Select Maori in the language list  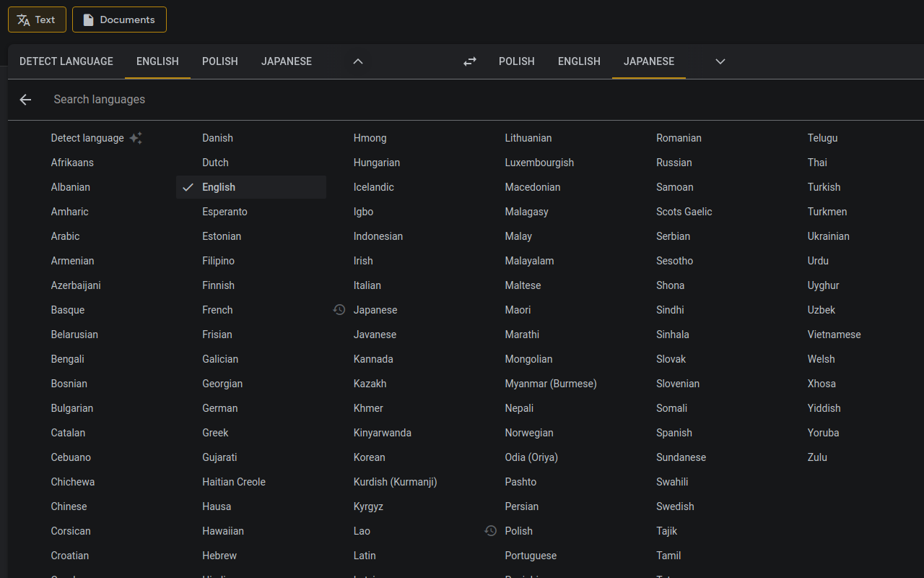[518, 310]
